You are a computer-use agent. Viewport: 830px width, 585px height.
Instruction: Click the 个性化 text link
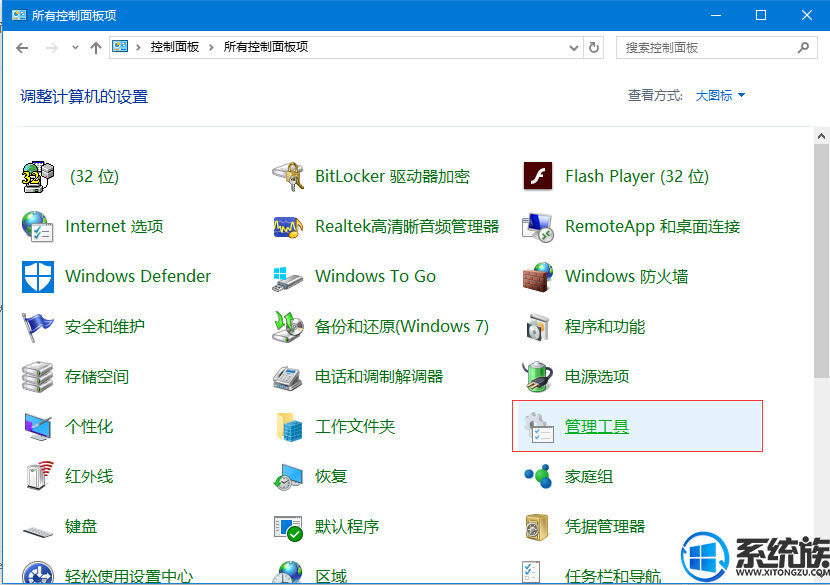(89, 427)
